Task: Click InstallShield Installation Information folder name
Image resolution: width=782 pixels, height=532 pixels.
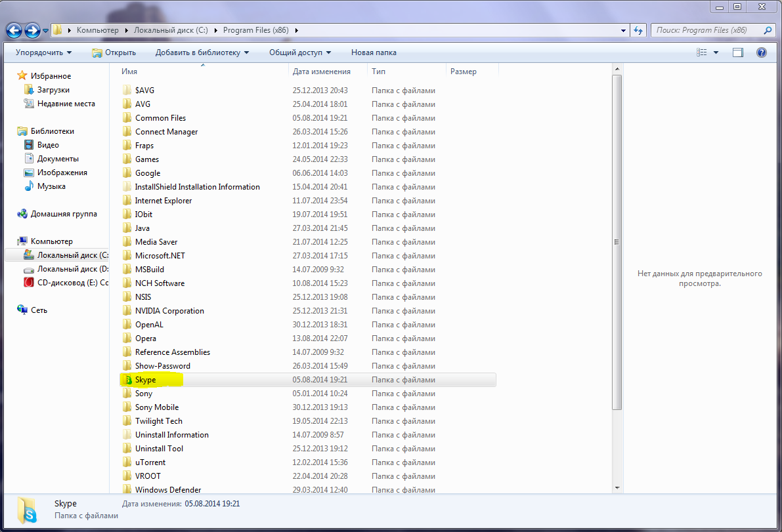Action: point(198,187)
